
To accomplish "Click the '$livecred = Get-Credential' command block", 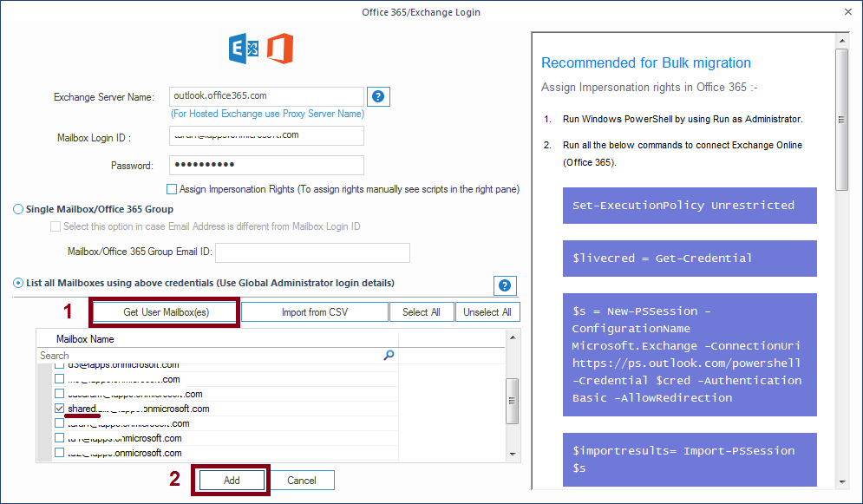I will pos(690,258).
